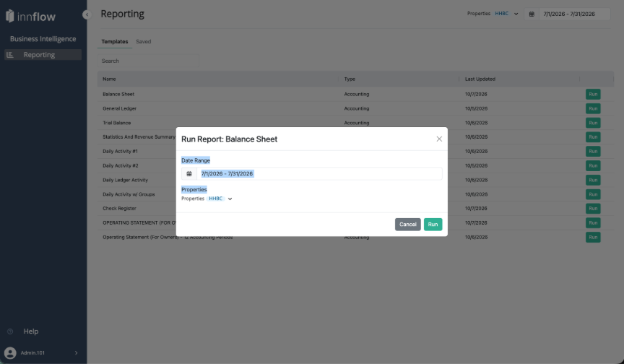
Task: Run the OPERATING STATEMENT uppercase report
Action: [593, 222]
